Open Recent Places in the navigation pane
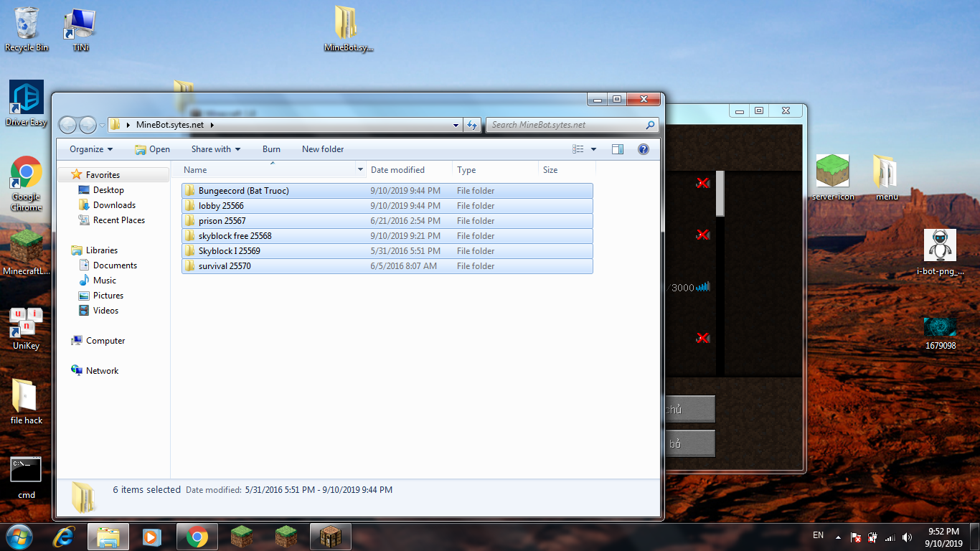Viewport: 980px width, 551px height. coord(119,220)
